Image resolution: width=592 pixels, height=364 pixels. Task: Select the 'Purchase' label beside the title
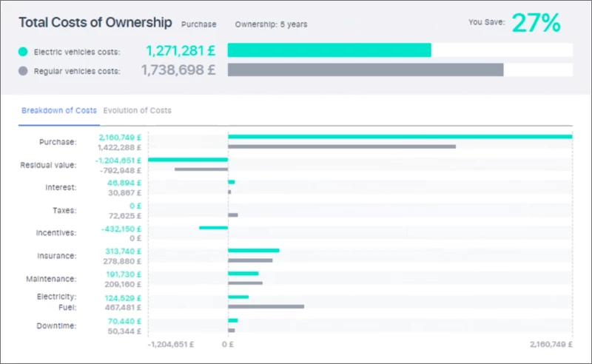pyautogui.click(x=198, y=24)
